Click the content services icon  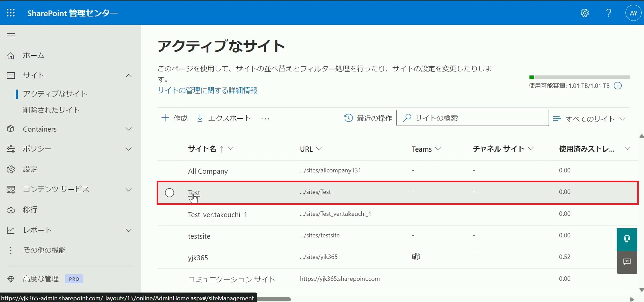tap(11, 189)
